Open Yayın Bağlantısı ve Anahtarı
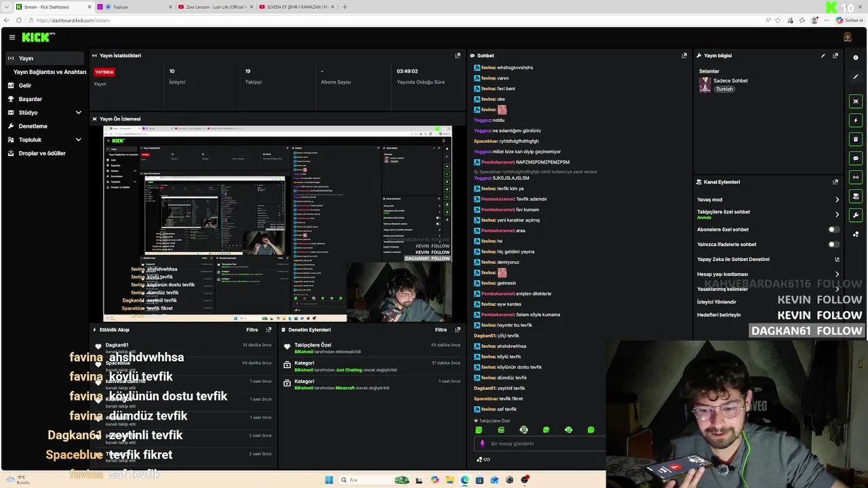 [x=50, y=72]
